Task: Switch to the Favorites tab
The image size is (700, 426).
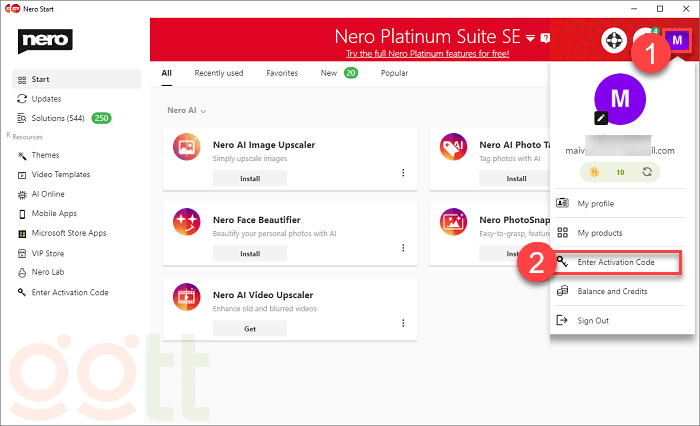Action: click(282, 73)
